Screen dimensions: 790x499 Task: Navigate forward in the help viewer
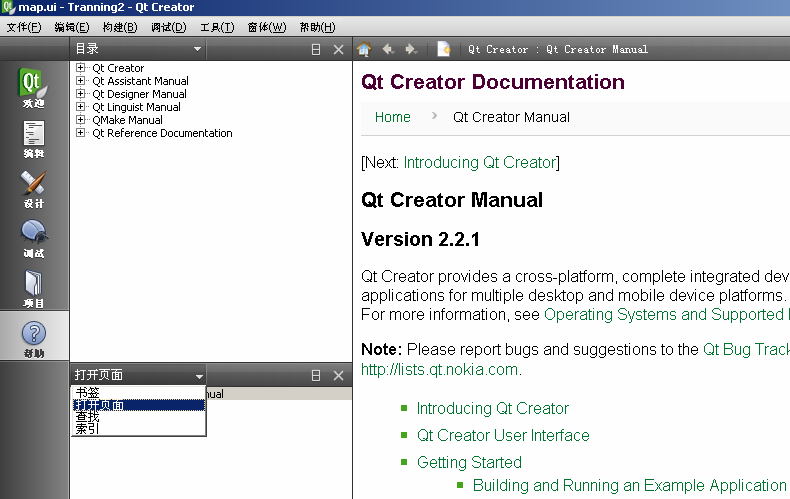411,49
